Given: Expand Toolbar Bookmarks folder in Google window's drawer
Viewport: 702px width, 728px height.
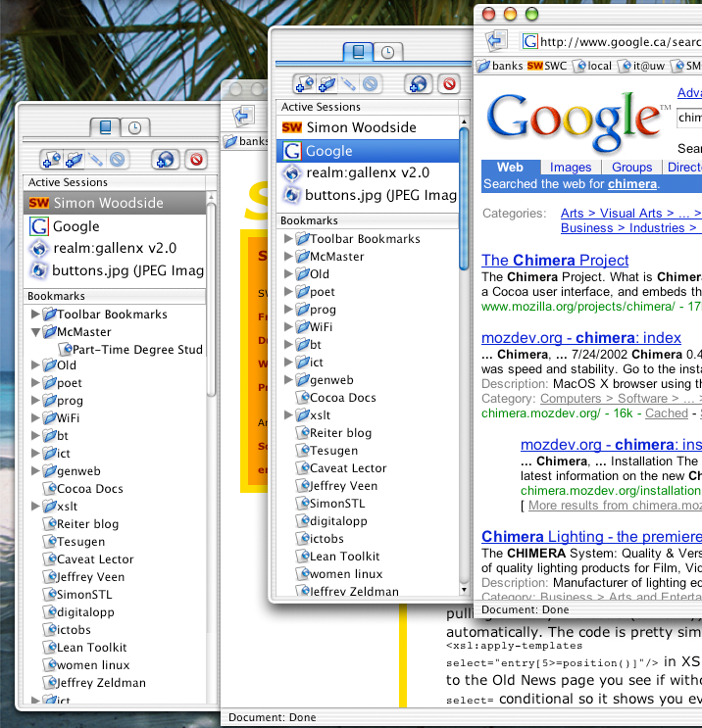Looking at the screenshot, I should pos(288,239).
